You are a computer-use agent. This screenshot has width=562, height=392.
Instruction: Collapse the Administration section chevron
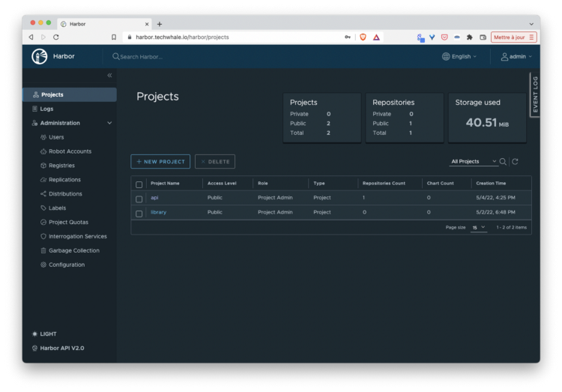109,123
